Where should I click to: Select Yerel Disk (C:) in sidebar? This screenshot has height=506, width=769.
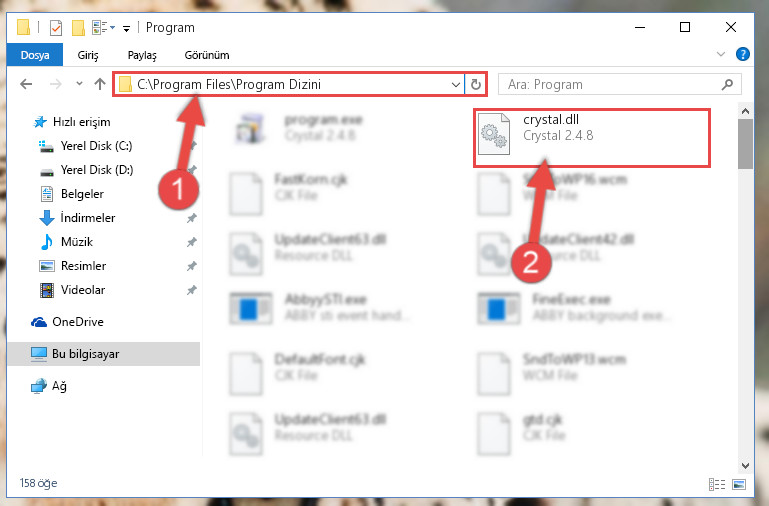[96, 146]
